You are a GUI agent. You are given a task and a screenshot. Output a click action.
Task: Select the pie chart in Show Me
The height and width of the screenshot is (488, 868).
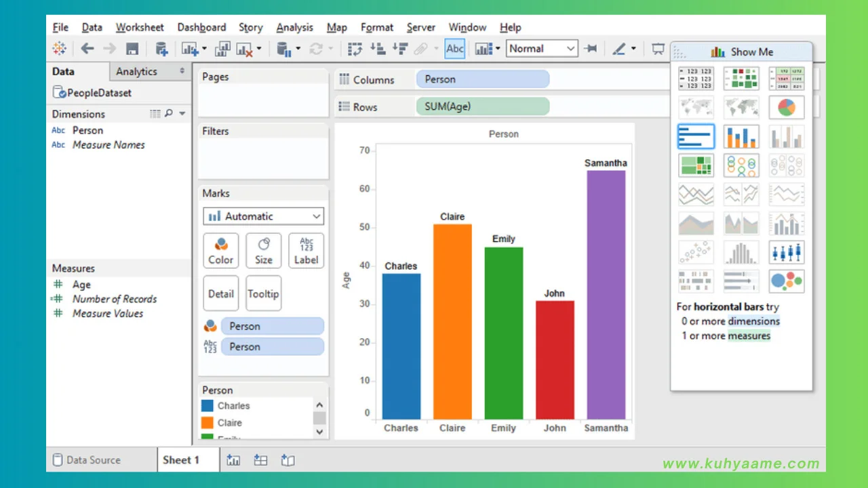(787, 107)
